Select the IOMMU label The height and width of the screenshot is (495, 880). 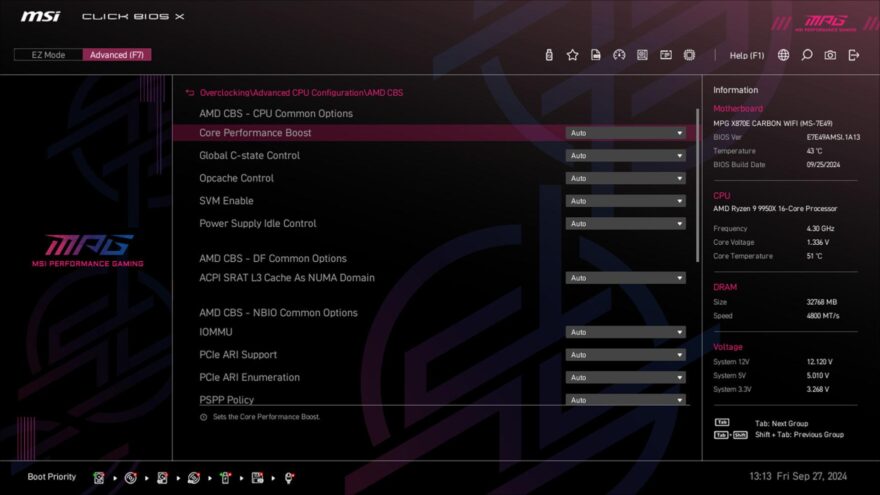point(216,332)
